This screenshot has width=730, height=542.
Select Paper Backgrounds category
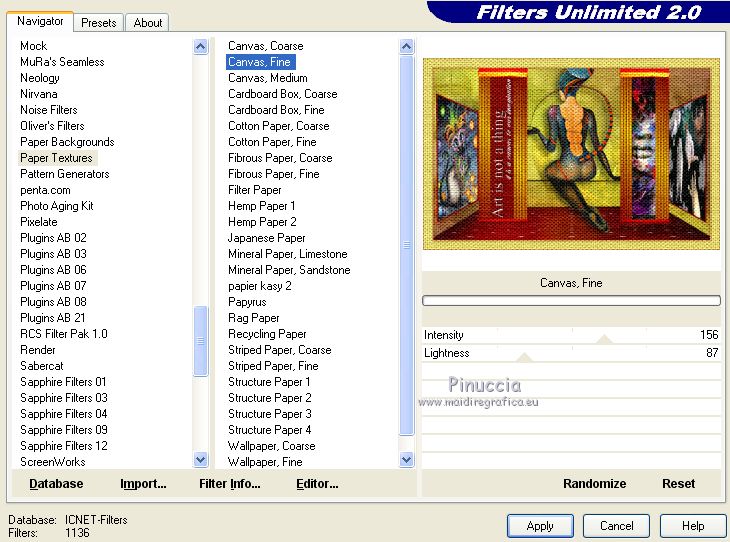pos(67,142)
